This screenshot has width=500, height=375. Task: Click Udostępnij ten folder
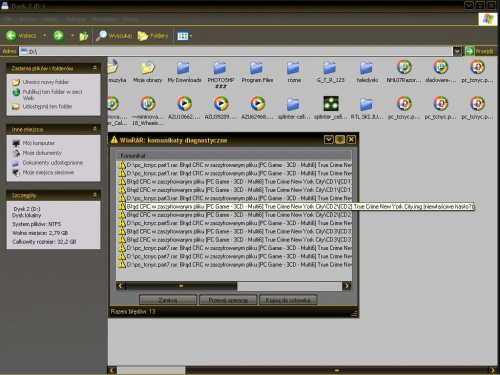click(47, 107)
